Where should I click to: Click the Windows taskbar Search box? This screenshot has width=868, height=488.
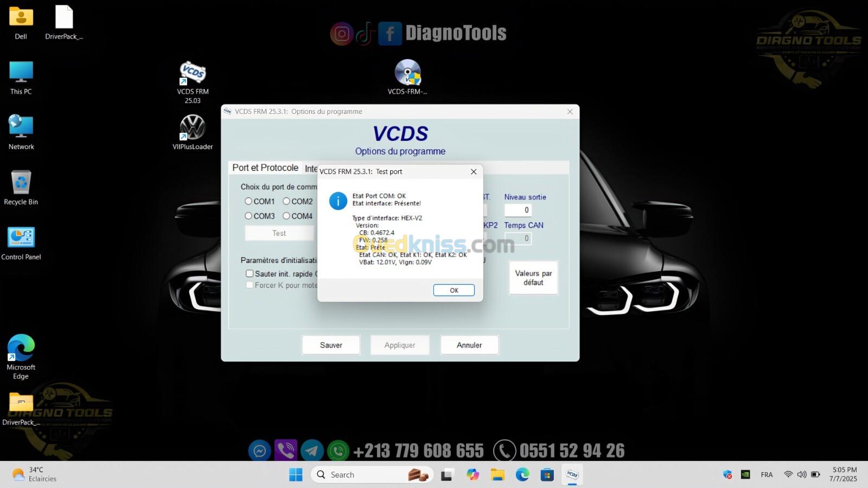pyautogui.click(x=358, y=475)
